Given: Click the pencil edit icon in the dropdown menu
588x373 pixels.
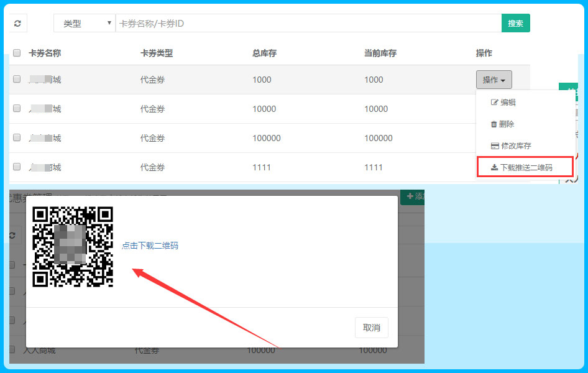Looking at the screenshot, I should (495, 103).
